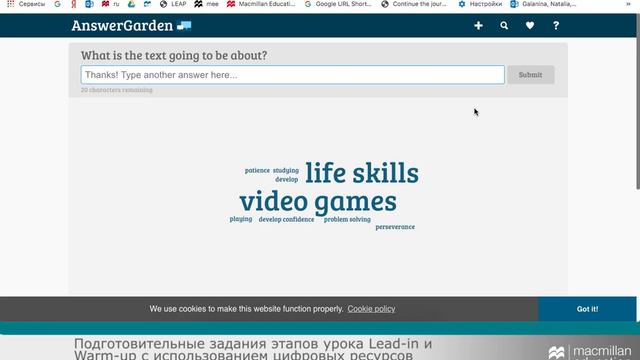Click 'studying' in word cloud

(x=286, y=171)
